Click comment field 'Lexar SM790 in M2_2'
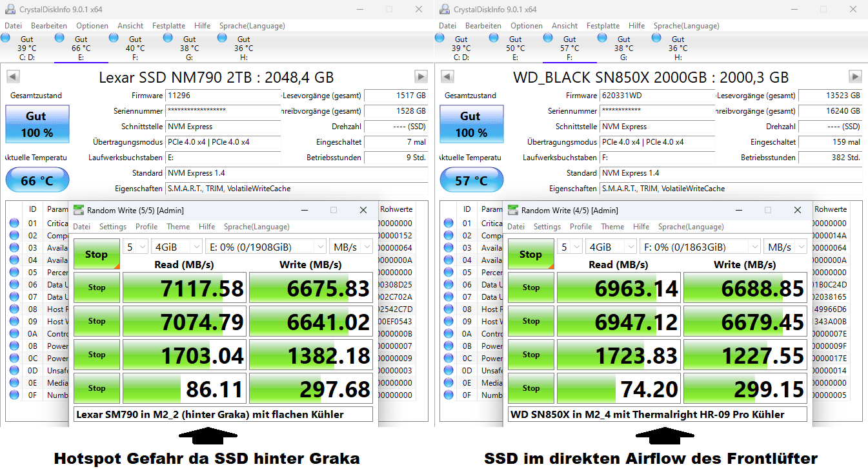Viewport: 868px width, 469px height. (x=223, y=415)
